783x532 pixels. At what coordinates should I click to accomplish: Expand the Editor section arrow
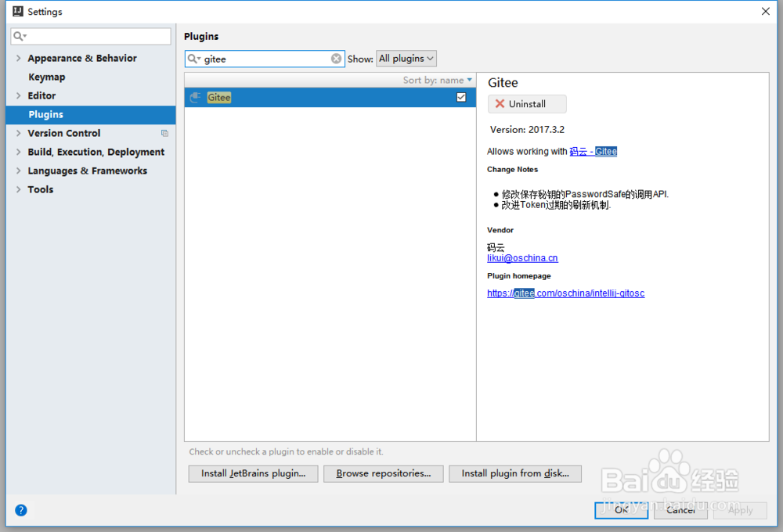coord(19,95)
